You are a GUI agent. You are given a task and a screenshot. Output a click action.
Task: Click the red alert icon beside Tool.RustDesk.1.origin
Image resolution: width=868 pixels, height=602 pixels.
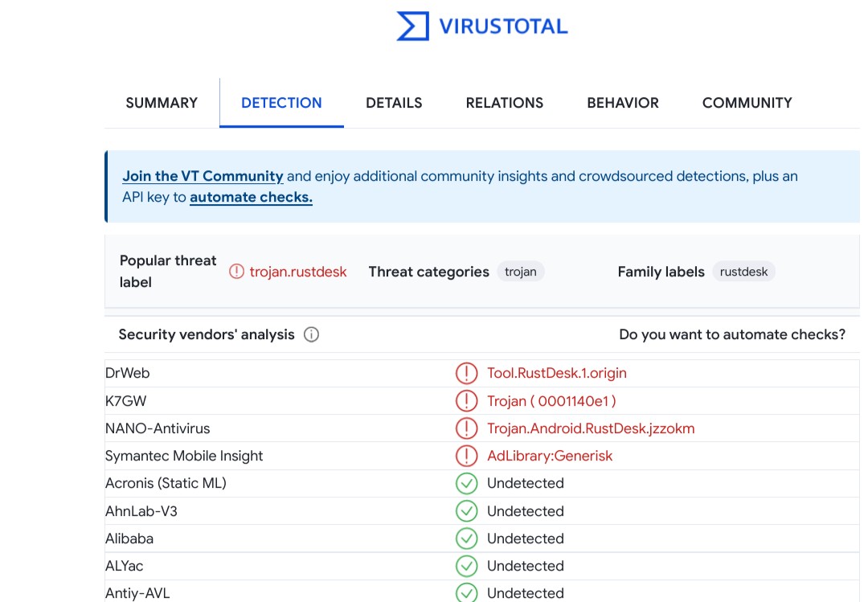(466, 373)
